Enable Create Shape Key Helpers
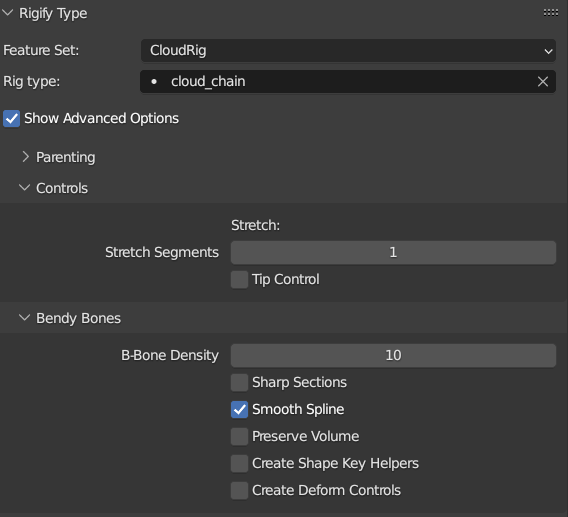The image size is (568, 517). pos(239,463)
